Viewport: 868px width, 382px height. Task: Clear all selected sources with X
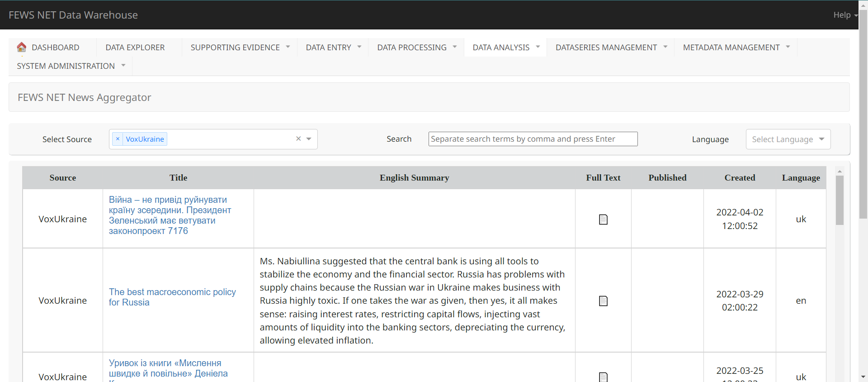[298, 139]
